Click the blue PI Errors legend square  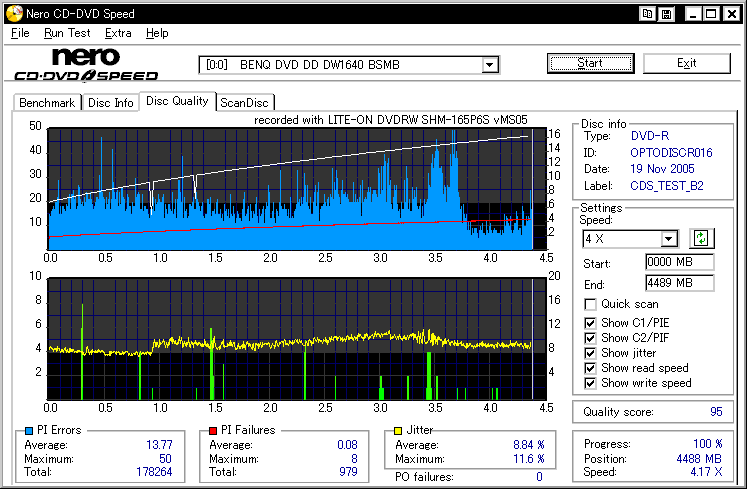[27, 431]
